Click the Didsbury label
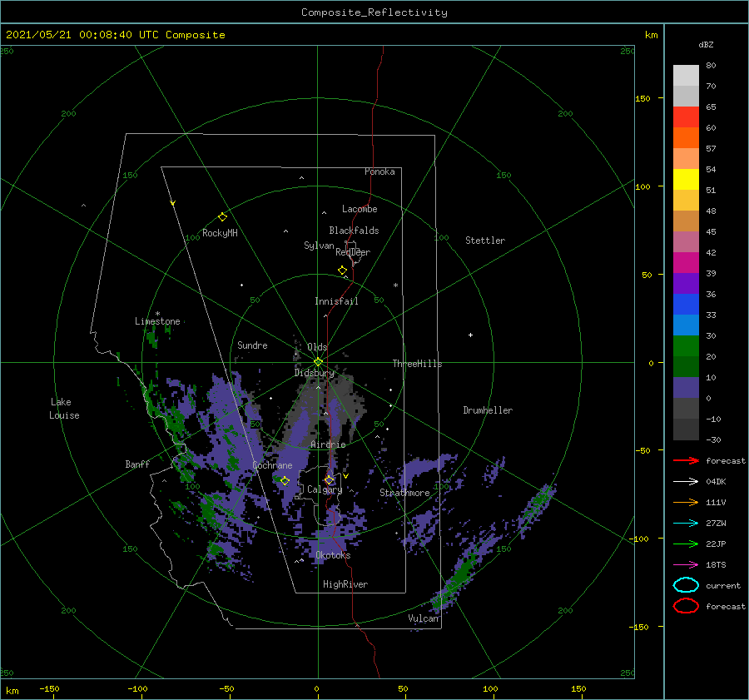The height and width of the screenshot is (700, 749). click(x=314, y=373)
